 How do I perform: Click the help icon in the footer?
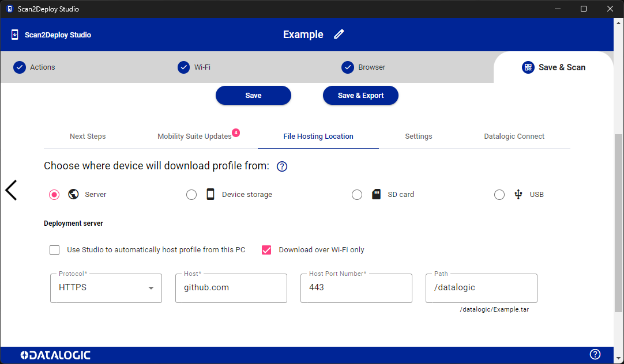[x=595, y=354]
